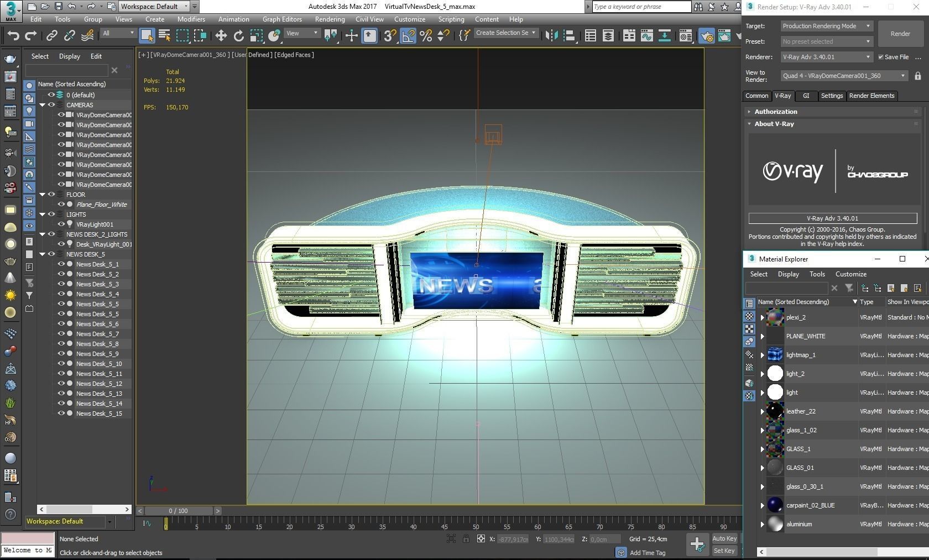This screenshot has width=929, height=560.
Task: Open the Renderer V-Ray Adv dropdown
Action: tap(827, 57)
